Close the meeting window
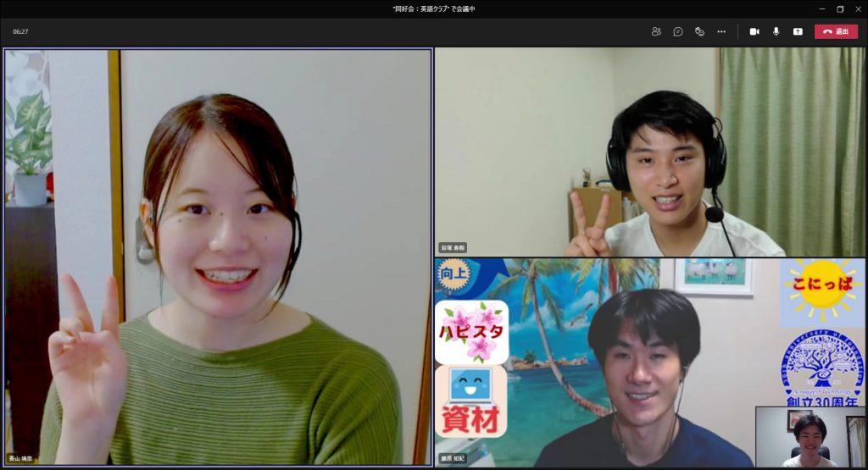Screen dimensions: 868x470 859,8
